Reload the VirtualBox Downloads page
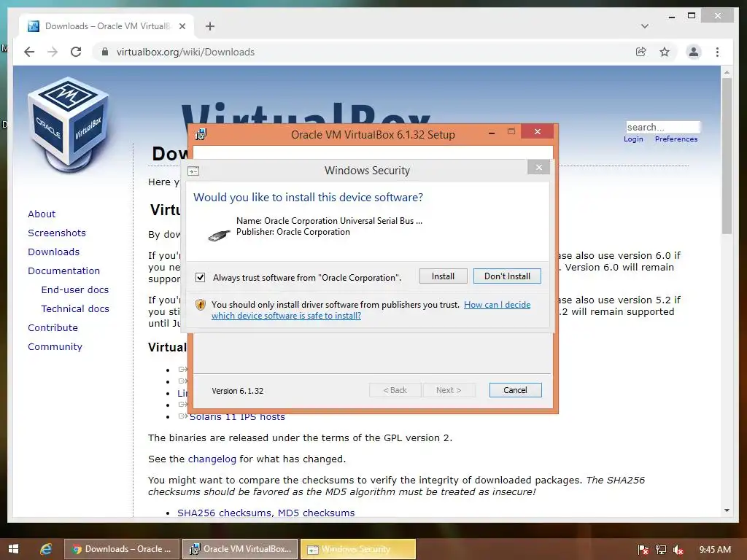Image resolution: width=747 pixels, height=560 pixels. (x=76, y=52)
